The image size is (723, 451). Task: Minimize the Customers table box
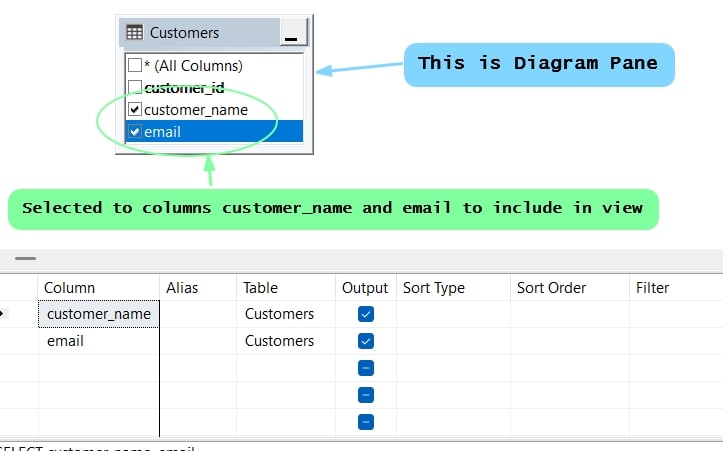pos(293,32)
